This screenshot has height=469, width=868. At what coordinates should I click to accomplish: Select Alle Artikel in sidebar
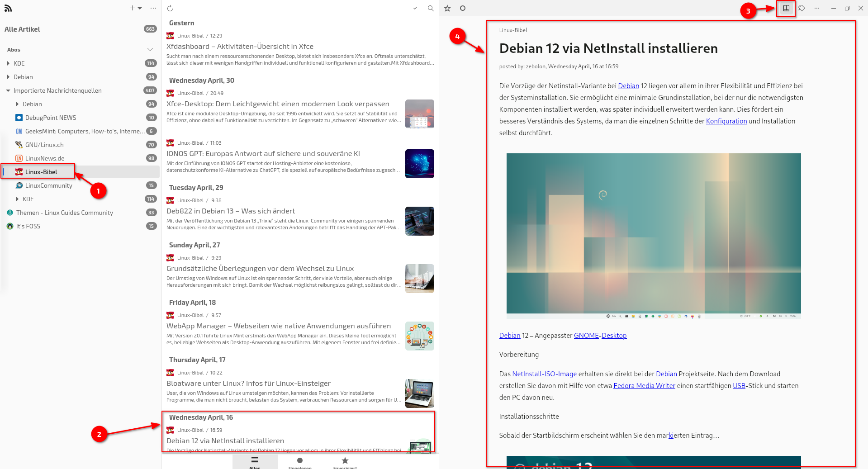(x=81, y=29)
